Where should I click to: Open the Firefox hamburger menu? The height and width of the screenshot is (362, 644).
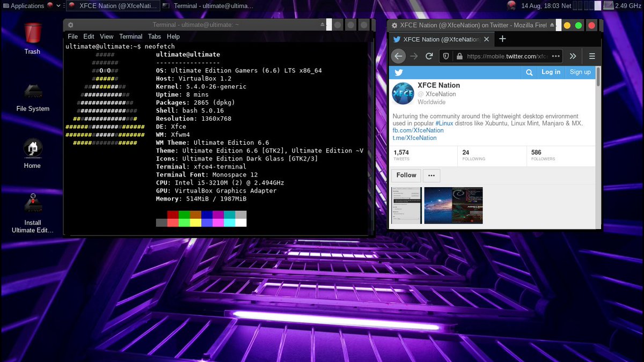(592, 56)
